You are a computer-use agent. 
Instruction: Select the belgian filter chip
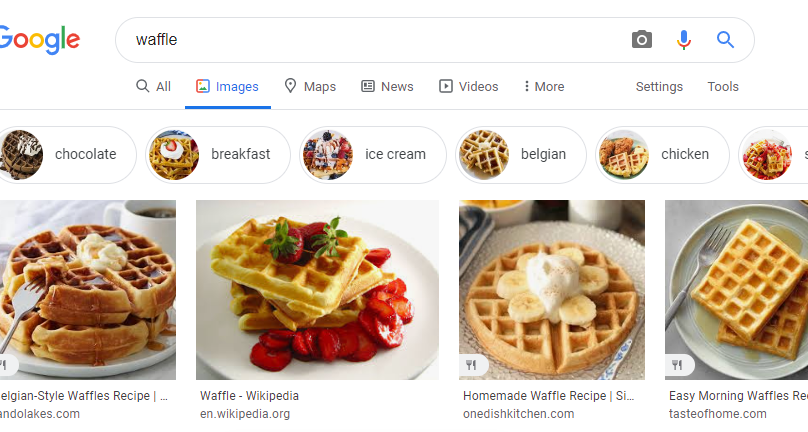[x=520, y=155]
